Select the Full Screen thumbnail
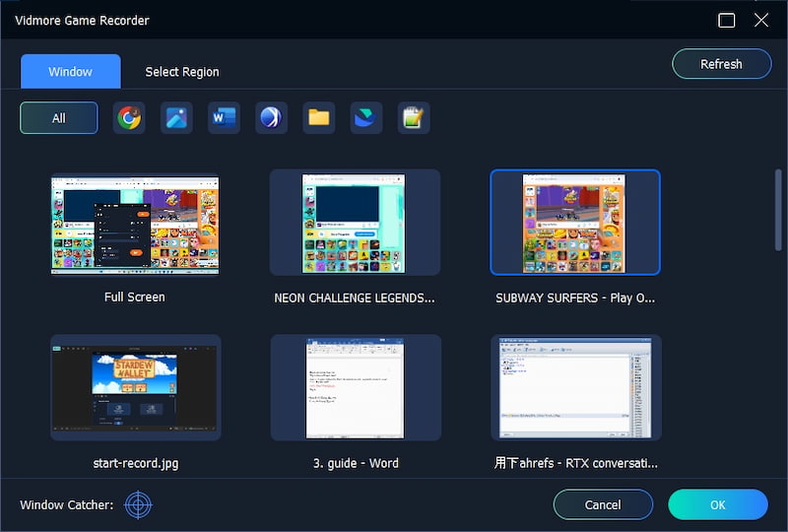 pos(135,226)
